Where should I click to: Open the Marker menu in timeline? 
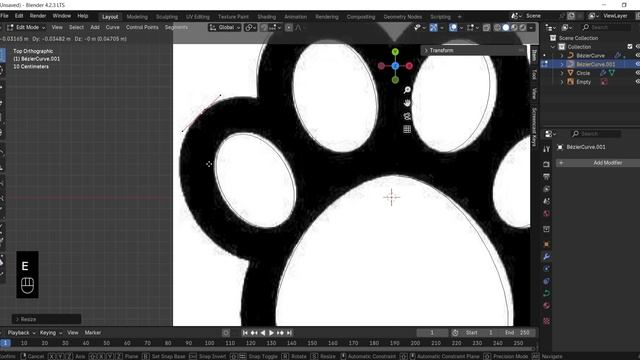(x=93, y=333)
